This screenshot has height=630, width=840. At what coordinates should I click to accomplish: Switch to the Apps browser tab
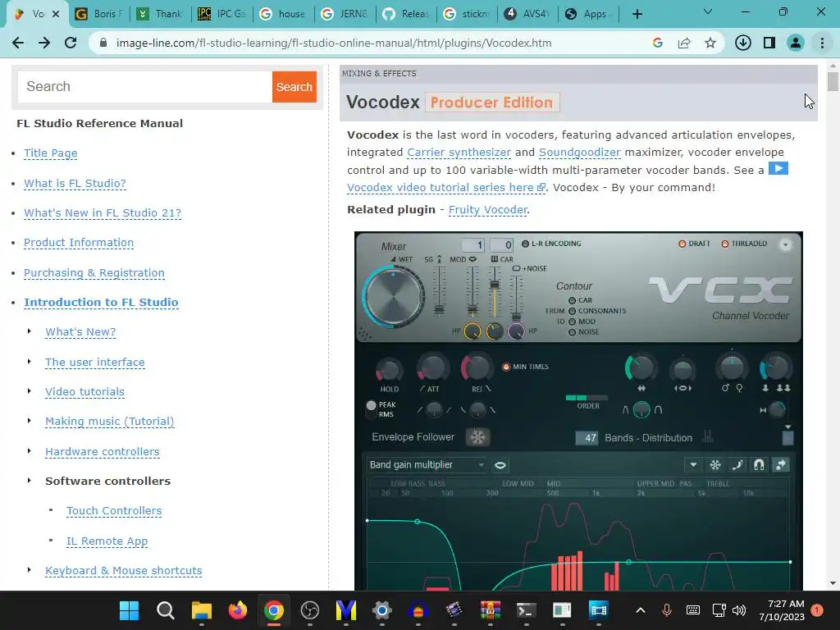(x=588, y=14)
